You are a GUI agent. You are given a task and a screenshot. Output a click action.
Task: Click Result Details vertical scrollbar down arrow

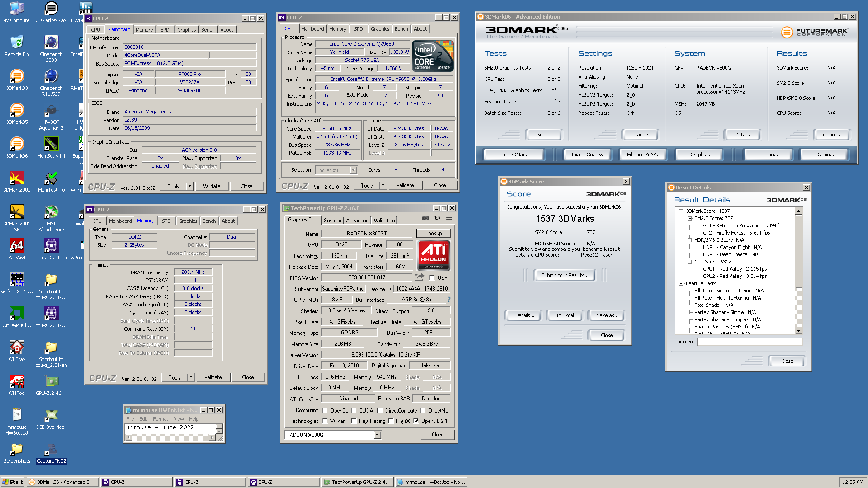[799, 331]
